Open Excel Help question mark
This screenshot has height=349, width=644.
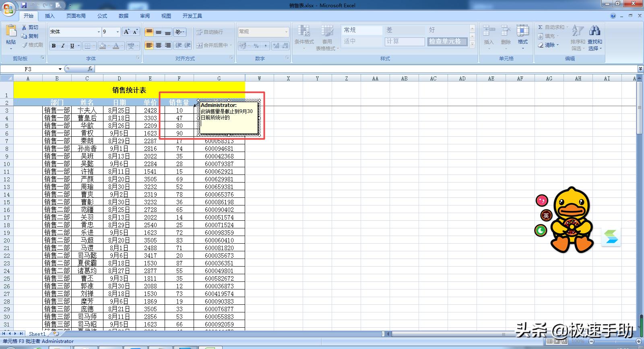(x=613, y=16)
